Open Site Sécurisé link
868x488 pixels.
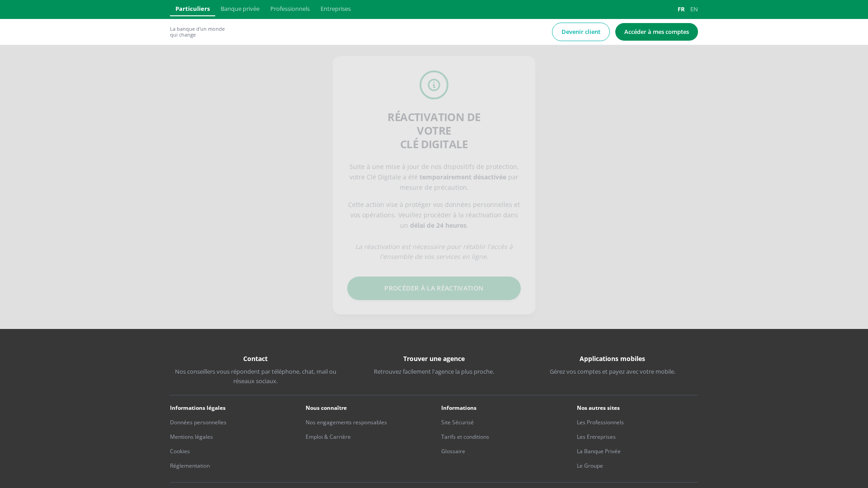point(458,422)
